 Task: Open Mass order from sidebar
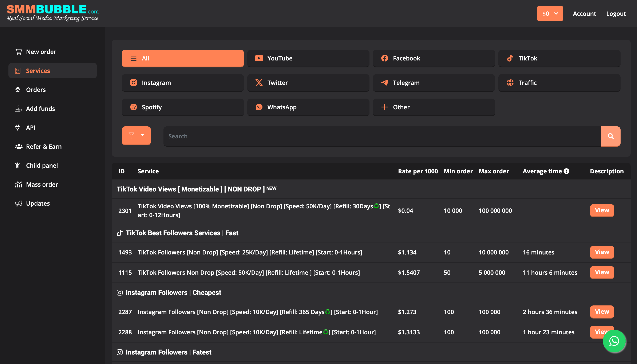42,185
